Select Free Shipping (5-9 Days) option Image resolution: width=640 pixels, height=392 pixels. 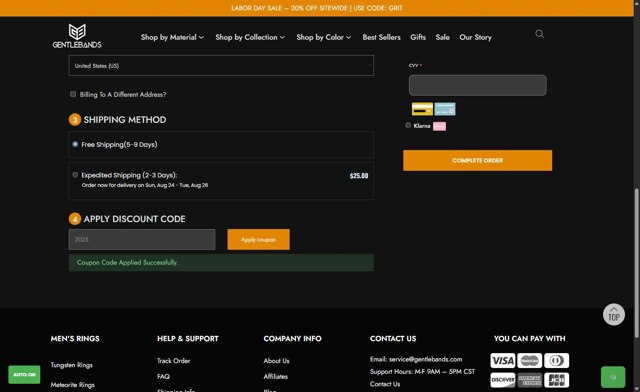75,144
